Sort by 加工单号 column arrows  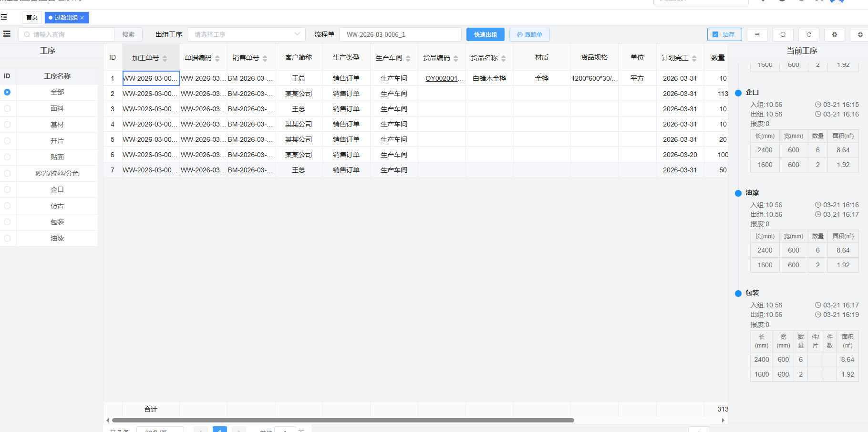(x=165, y=58)
